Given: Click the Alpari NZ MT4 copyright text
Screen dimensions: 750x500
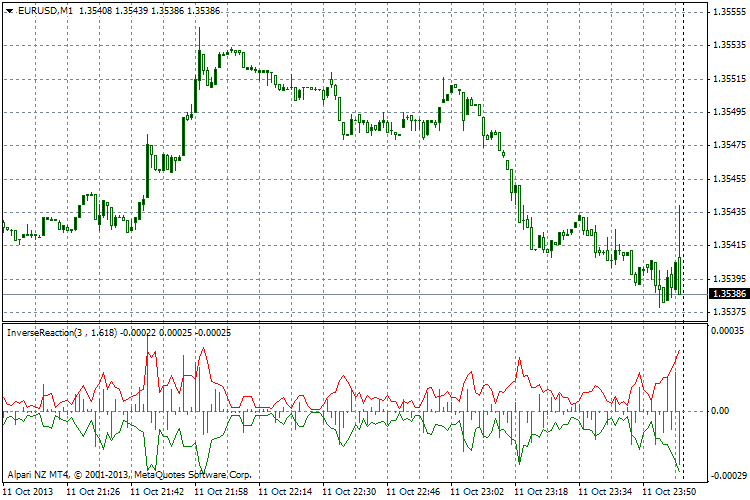Looking at the screenshot, I should [128, 474].
